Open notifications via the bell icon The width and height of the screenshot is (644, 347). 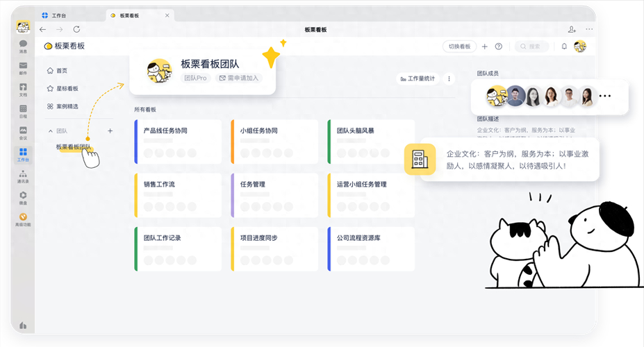point(564,46)
